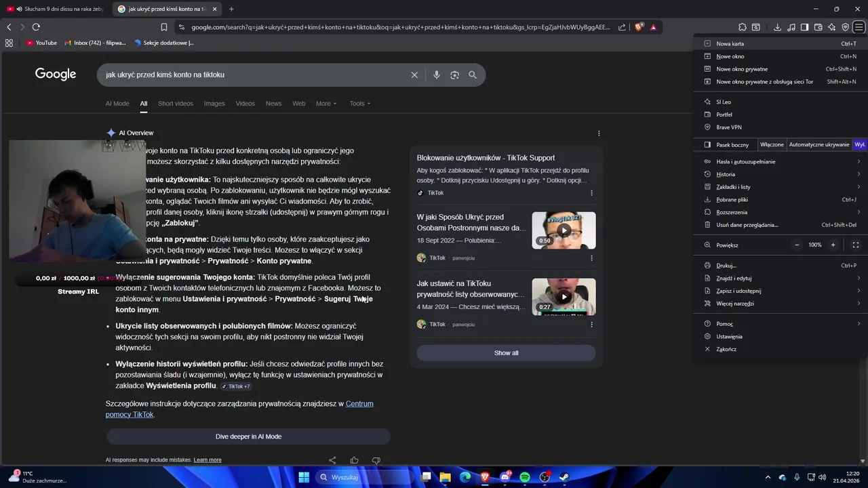Toggle fullscreen from the zoom row

[855, 245]
